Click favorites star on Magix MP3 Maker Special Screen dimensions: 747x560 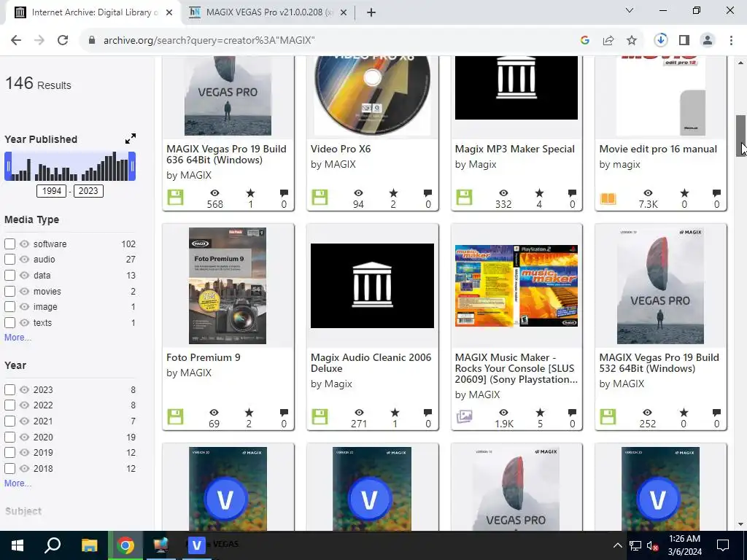click(x=539, y=192)
